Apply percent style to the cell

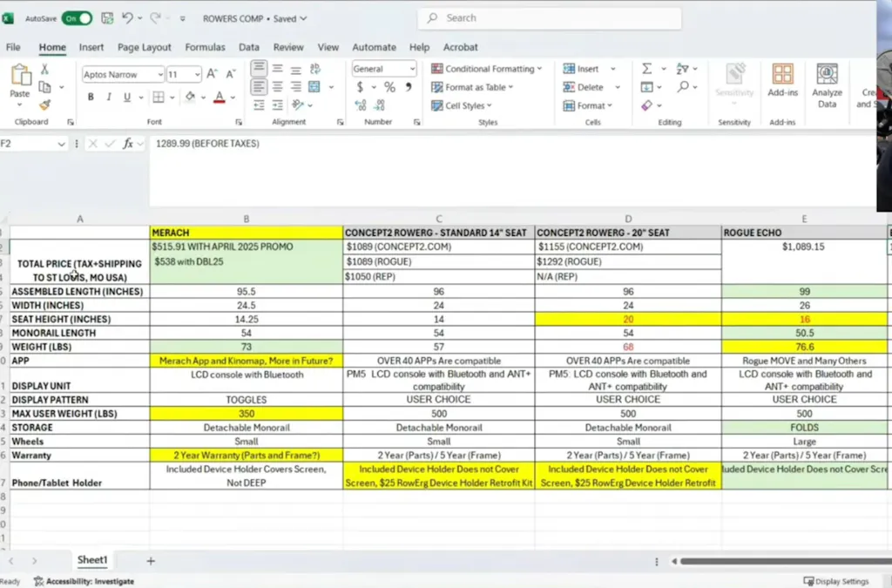[x=389, y=87]
